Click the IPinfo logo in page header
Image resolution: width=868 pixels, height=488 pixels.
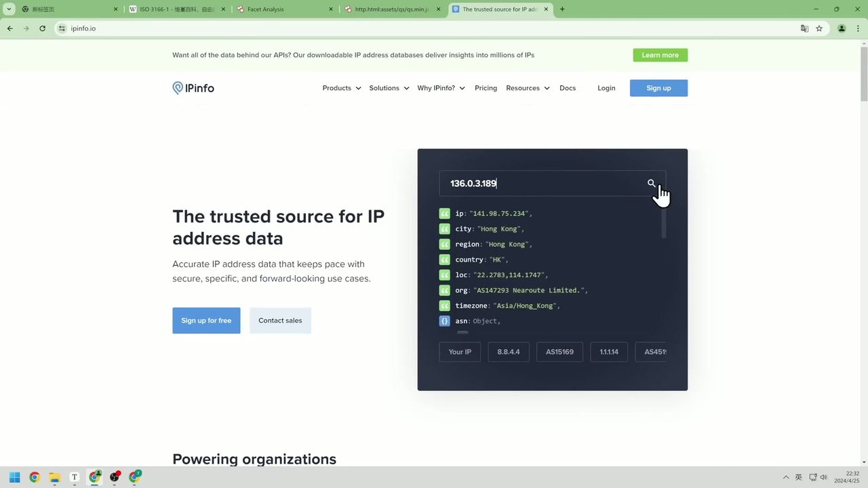pos(193,87)
